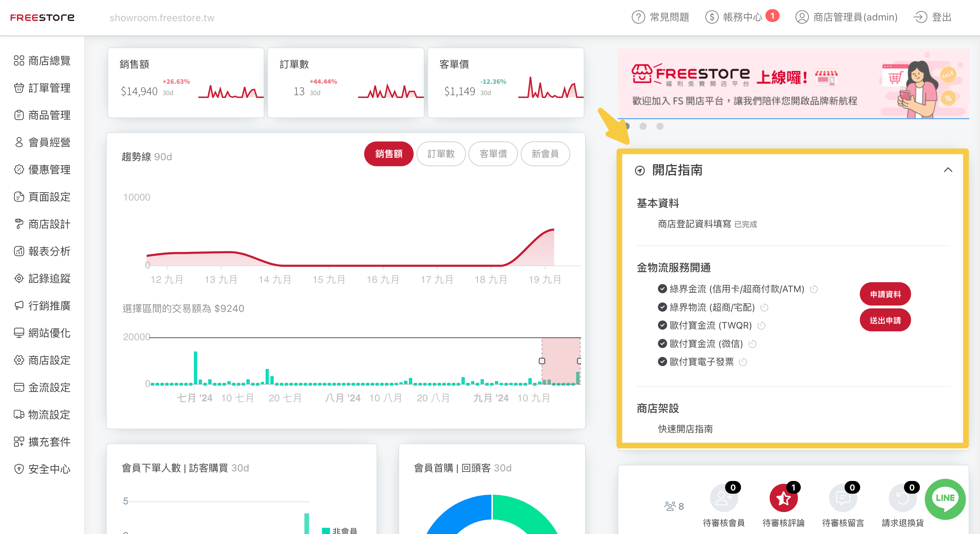Screen dimensions: 980x534
Task: Click the 客單價 summary card
Action: 506,83
